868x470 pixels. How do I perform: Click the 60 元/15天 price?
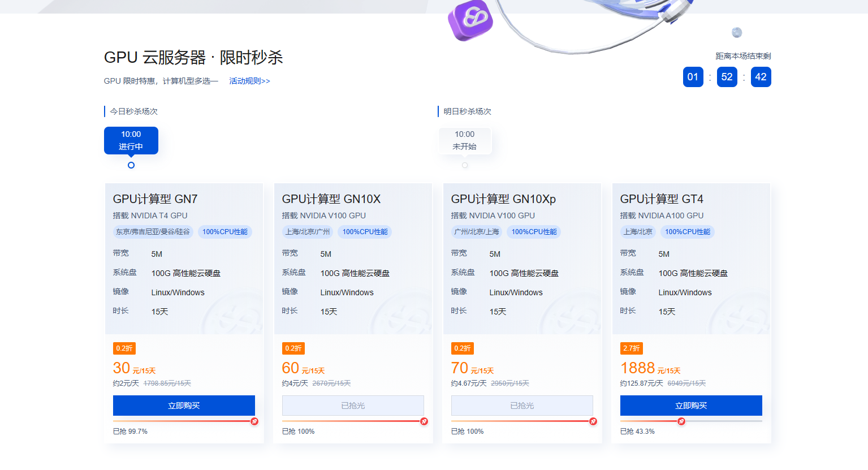[304, 368]
